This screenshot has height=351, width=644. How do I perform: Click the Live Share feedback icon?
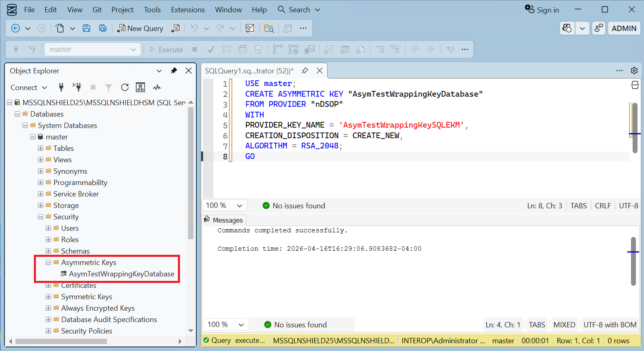click(599, 28)
